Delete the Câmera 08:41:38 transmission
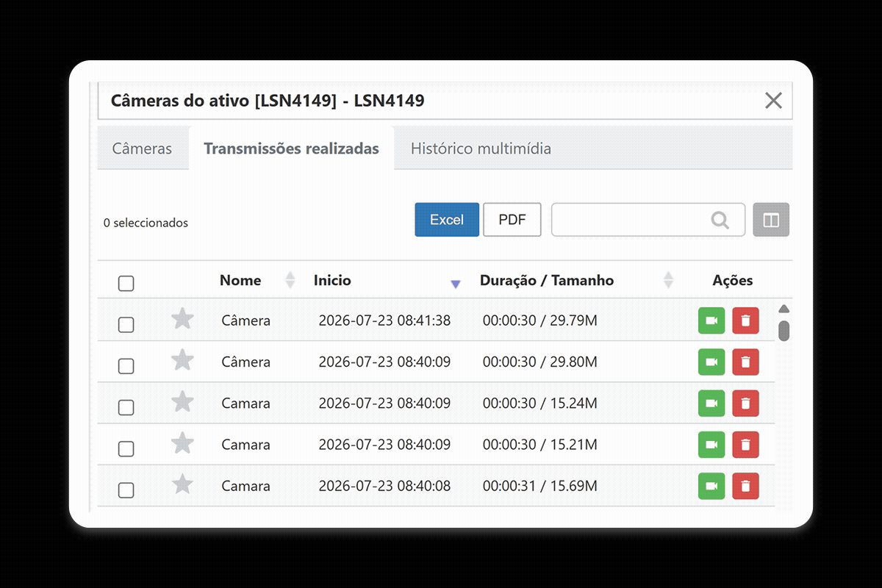The width and height of the screenshot is (882, 588). pyautogui.click(x=745, y=320)
